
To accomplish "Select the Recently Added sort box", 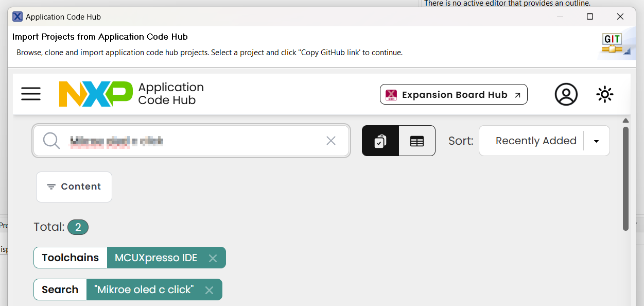I will tap(535, 141).
